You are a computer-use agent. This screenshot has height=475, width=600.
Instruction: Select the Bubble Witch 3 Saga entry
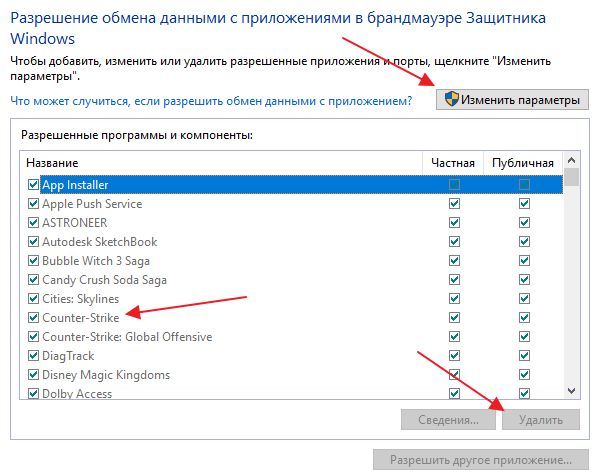tap(96, 261)
